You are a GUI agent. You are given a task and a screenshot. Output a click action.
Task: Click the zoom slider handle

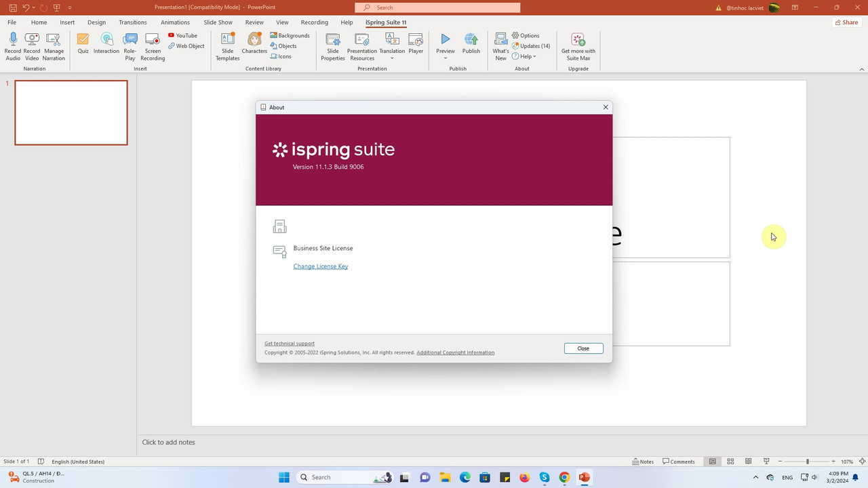coord(807,462)
